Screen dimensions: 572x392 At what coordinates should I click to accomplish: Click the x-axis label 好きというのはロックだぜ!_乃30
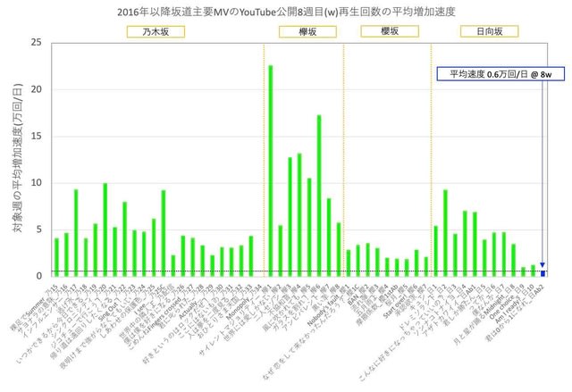182,325
